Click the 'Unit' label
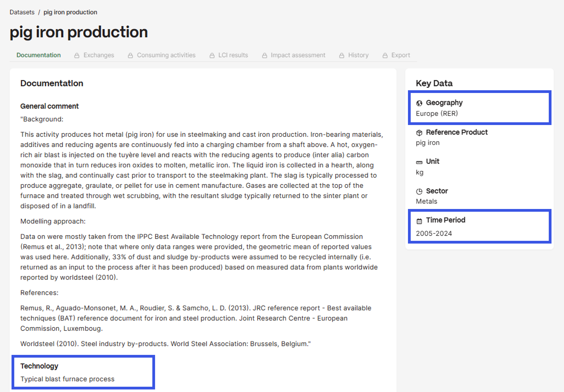Image resolution: width=564 pixels, height=392 pixels. pos(433,161)
